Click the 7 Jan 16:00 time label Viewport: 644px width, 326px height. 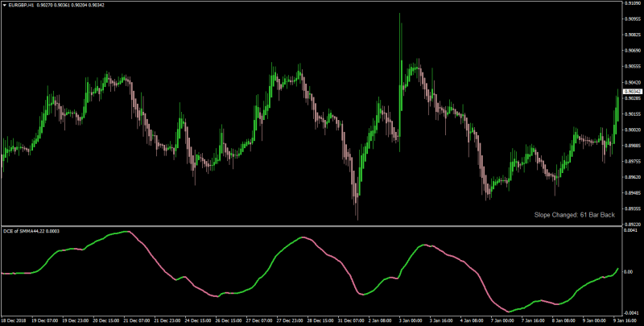point(535,319)
